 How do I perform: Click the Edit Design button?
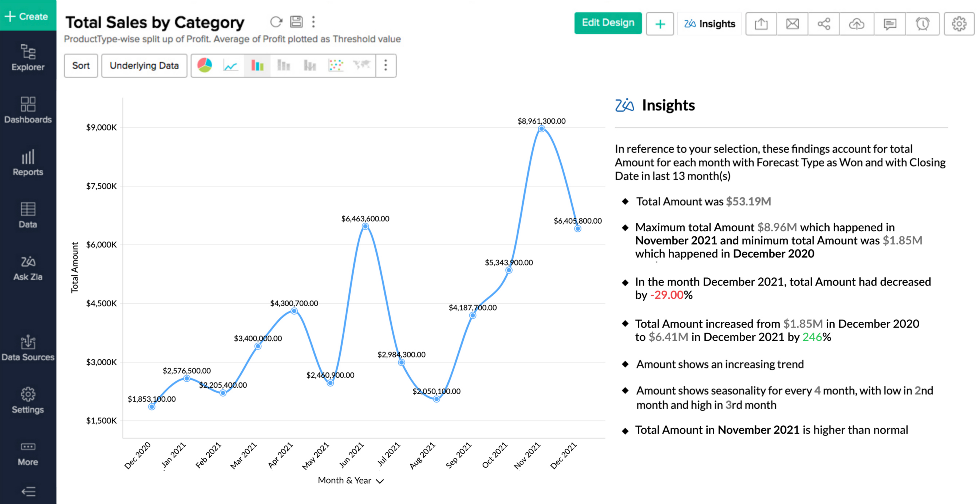(x=608, y=23)
